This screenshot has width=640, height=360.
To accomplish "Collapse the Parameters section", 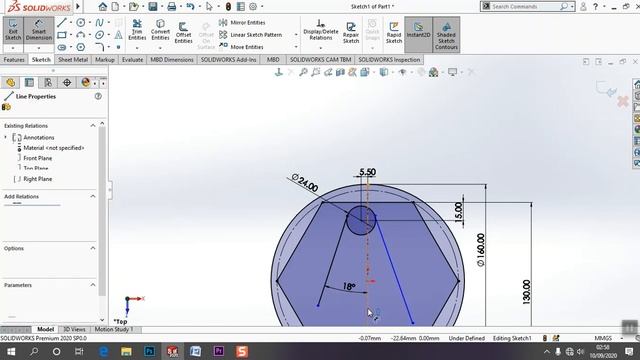I will (x=93, y=285).
